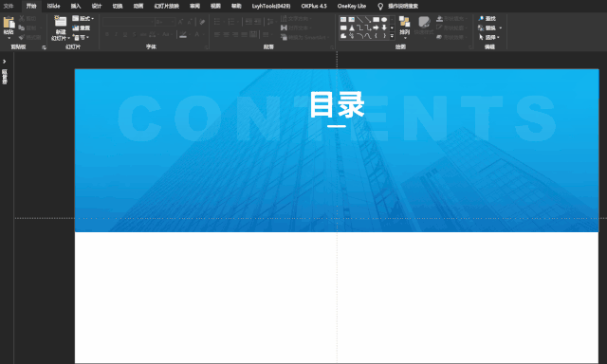Select the Triangle shape in gallery
Screen dimensions: 607x364
click(352, 27)
